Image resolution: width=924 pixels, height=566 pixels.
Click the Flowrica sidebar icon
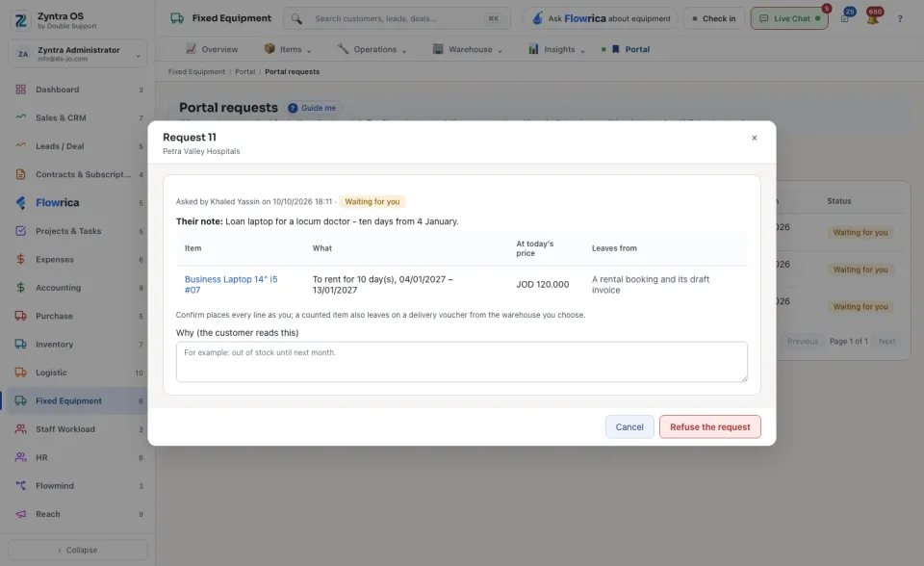pyautogui.click(x=20, y=202)
